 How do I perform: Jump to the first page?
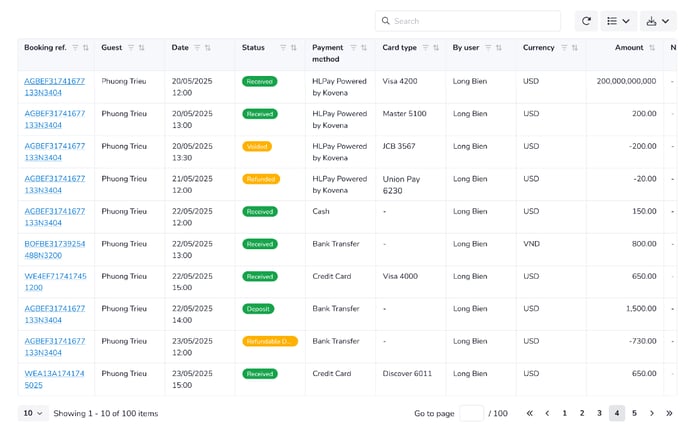pos(530,413)
